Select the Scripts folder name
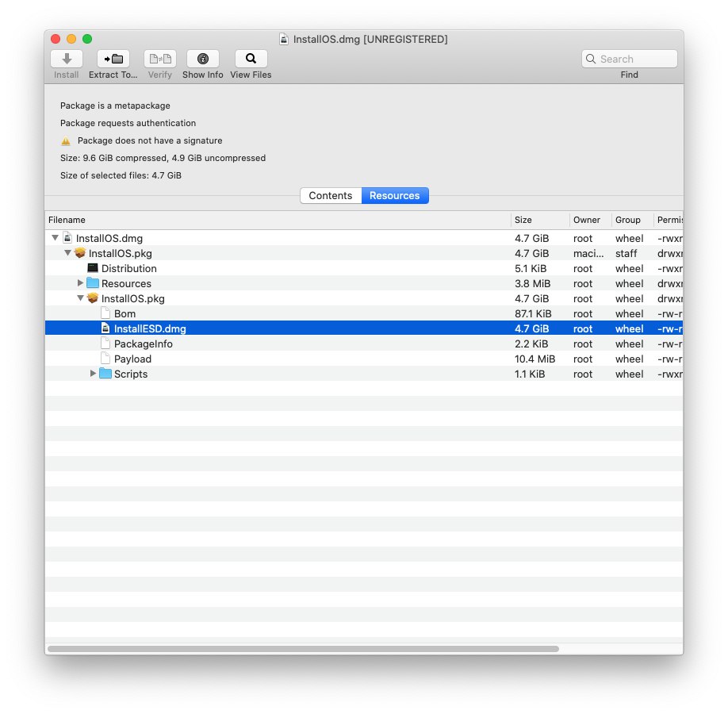728x714 pixels. [131, 374]
